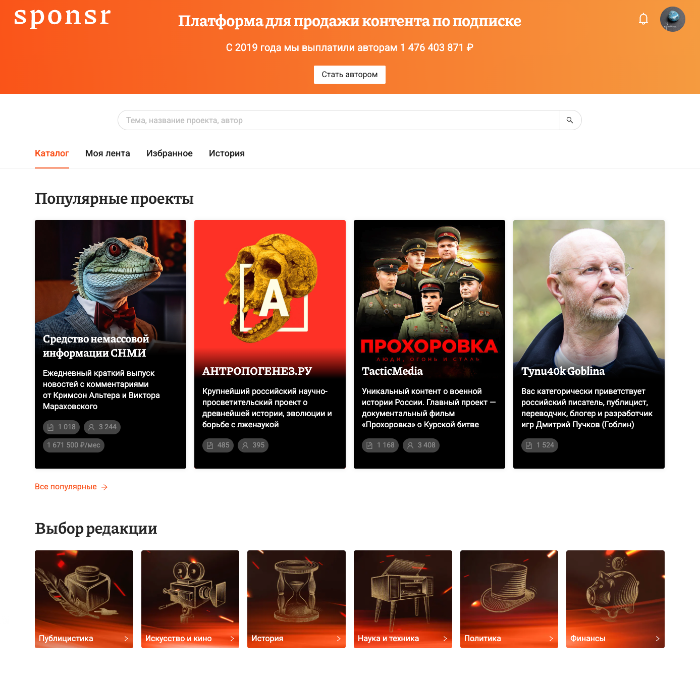Open the Наука и техника category tile
Image resolution: width=700 pixels, height=682 pixels.
[x=403, y=599]
